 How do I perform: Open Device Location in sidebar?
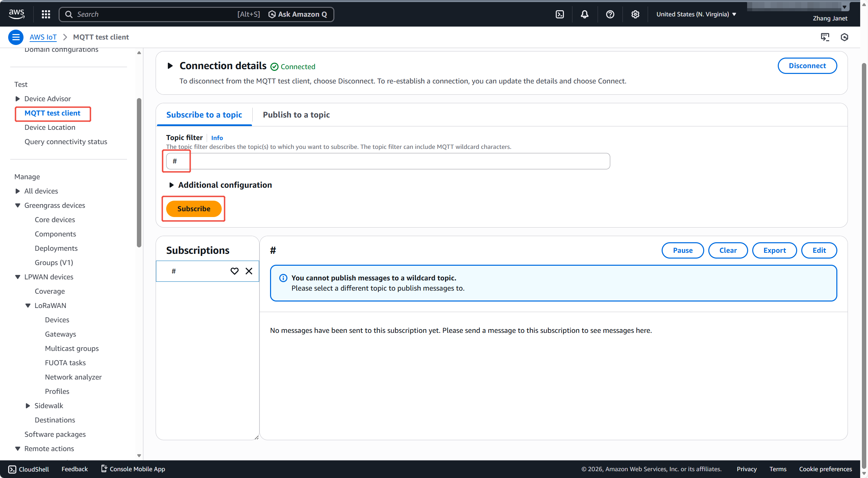50,127
